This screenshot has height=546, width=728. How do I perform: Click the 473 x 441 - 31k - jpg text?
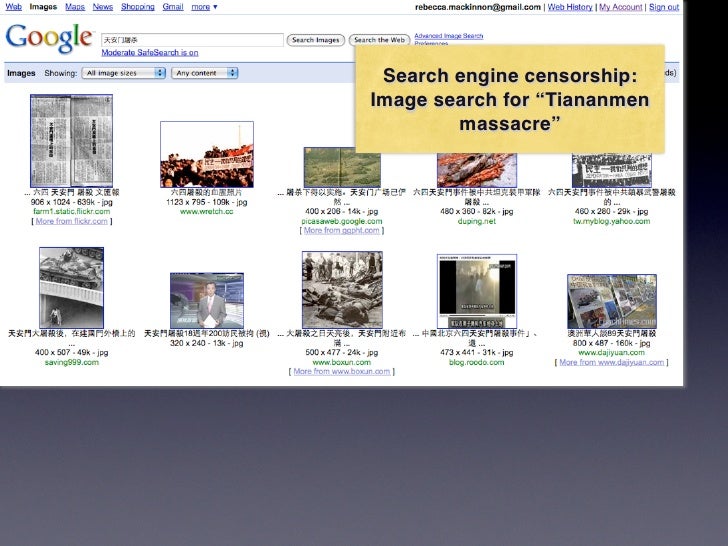477,352
